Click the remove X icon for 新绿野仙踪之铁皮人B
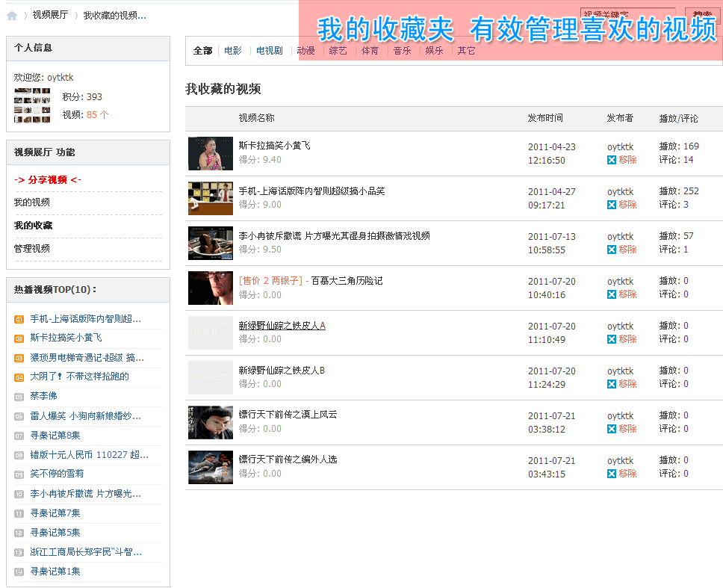The width and height of the screenshot is (723, 588). coord(612,384)
